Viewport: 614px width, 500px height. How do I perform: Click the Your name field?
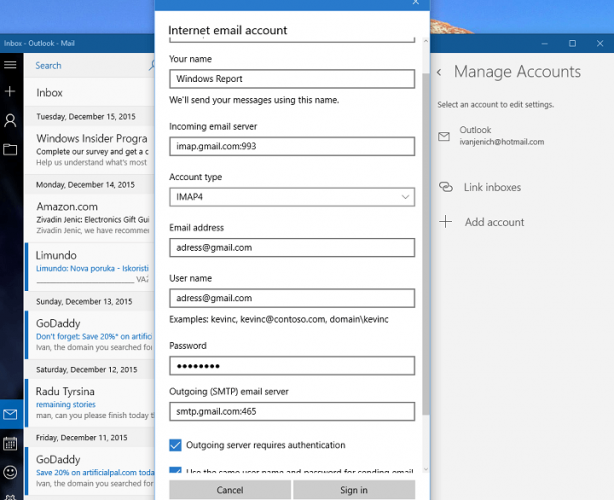[292, 79]
